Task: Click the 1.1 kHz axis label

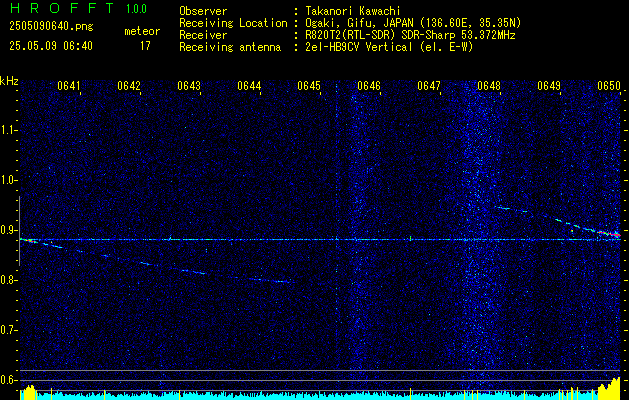Action: (8, 130)
